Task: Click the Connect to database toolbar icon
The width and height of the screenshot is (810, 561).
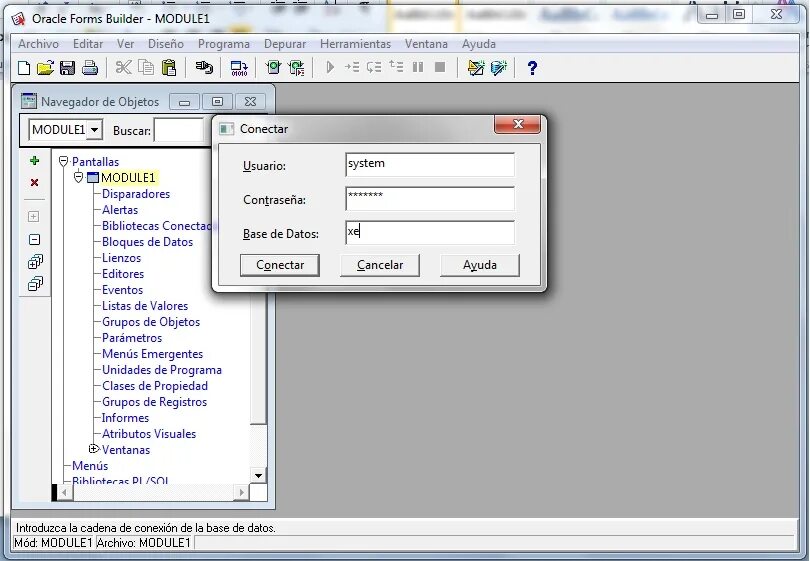Action: [204, 68]
